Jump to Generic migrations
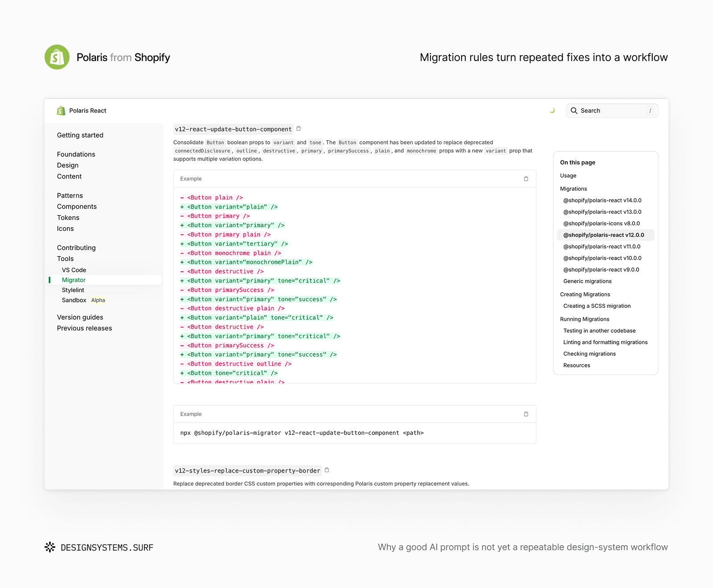713x588 pixels. click(587, 281)
